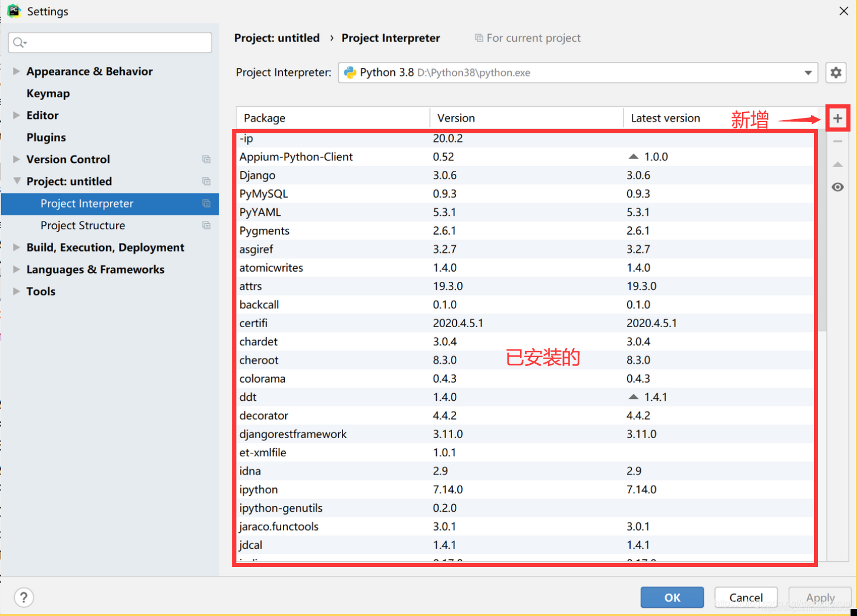
Task: Click OK button
Action: click(x=672, y=597)
